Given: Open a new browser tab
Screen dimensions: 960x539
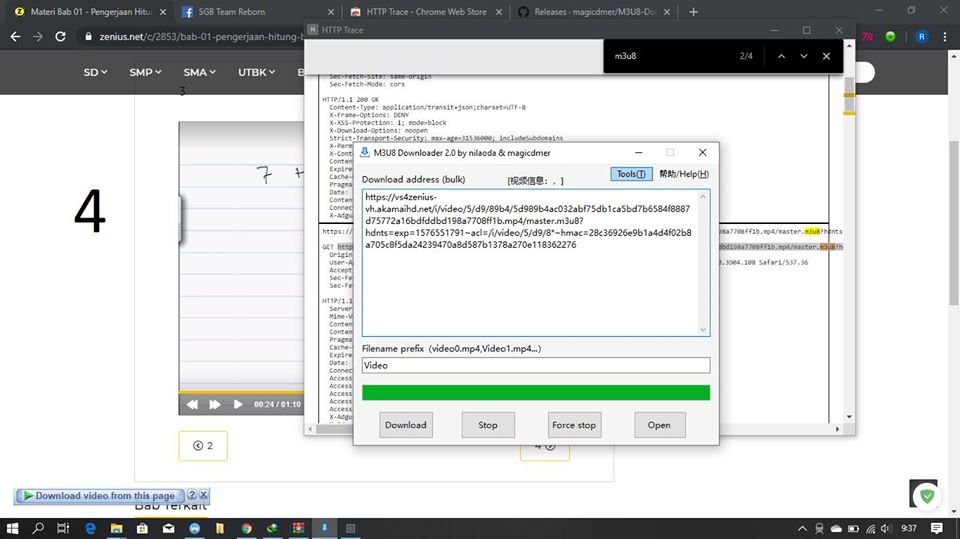Looking at the screenshot, I should (693, 12).
